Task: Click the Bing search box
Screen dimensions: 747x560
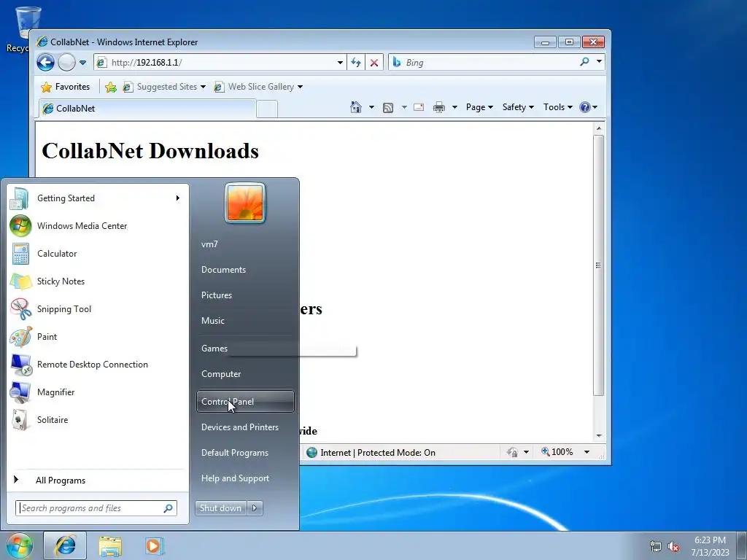Action: click(x=484, y=63)
